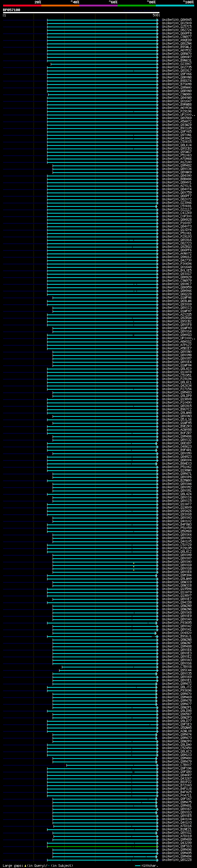This screenshot has height=868, width=197.
Task: Select label UniRef100_B9S6J1
Action: (177, 636)
